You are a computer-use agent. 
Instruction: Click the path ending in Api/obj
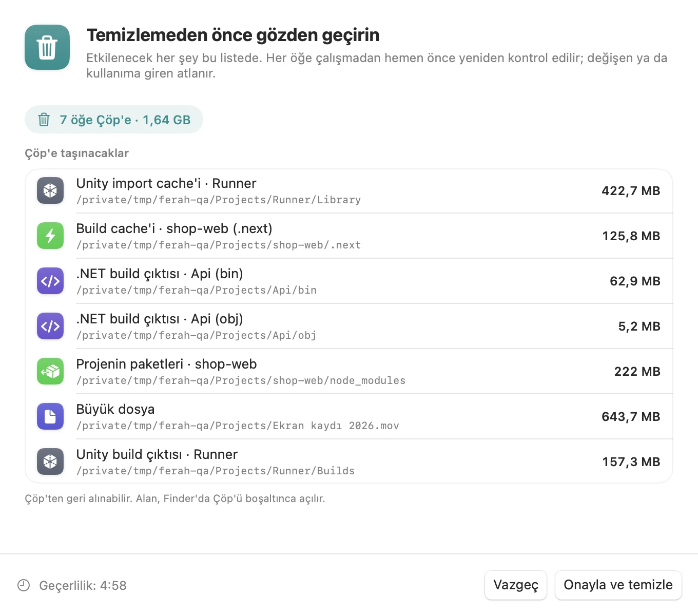[x=197, y=335]
